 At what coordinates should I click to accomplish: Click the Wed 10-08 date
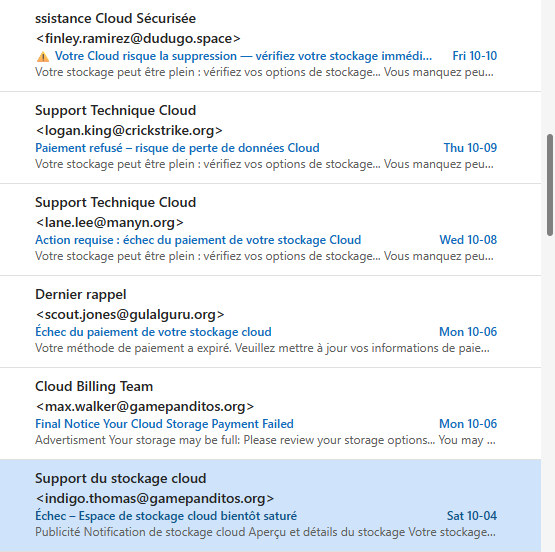click(468, 240)
